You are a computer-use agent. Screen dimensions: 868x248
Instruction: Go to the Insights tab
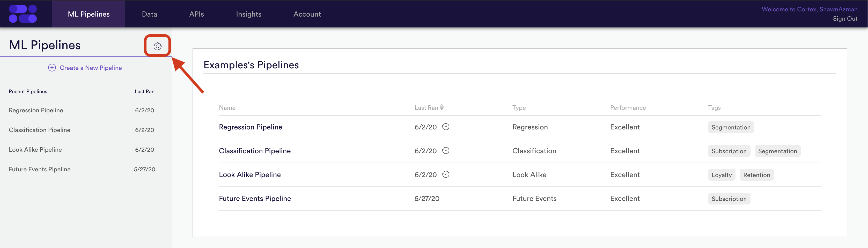pyautogui.click(x=249, y=14)
